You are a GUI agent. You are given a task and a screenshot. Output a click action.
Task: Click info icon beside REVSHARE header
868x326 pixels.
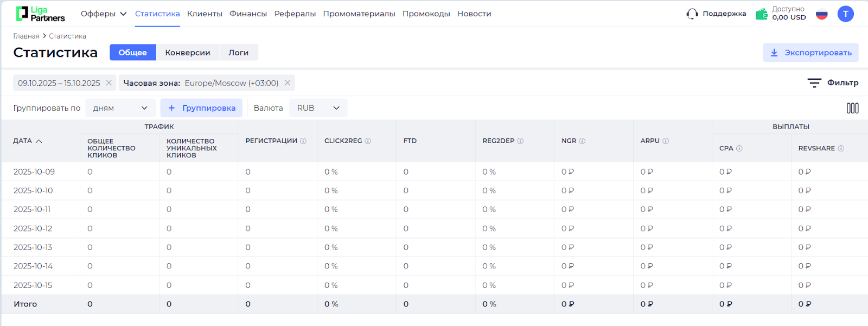coord(841,149)
